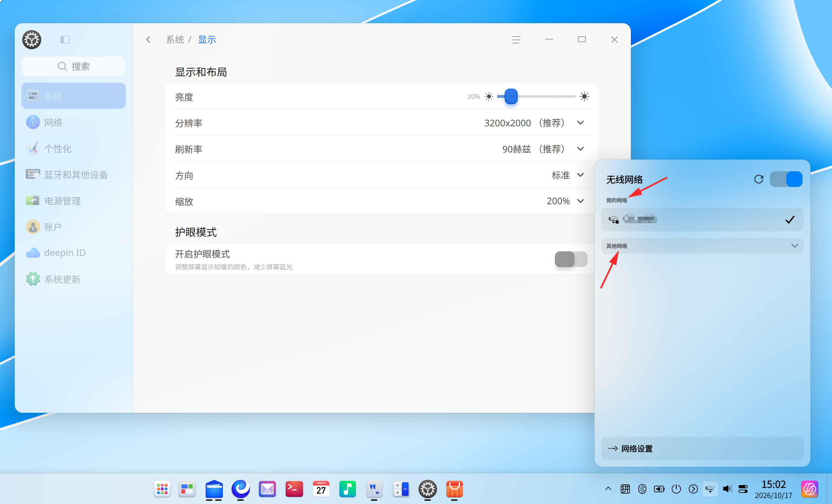This screenshot has width=832, height=504.
Task: Open the launcher grid in the dock
Action: pos(162,489)
